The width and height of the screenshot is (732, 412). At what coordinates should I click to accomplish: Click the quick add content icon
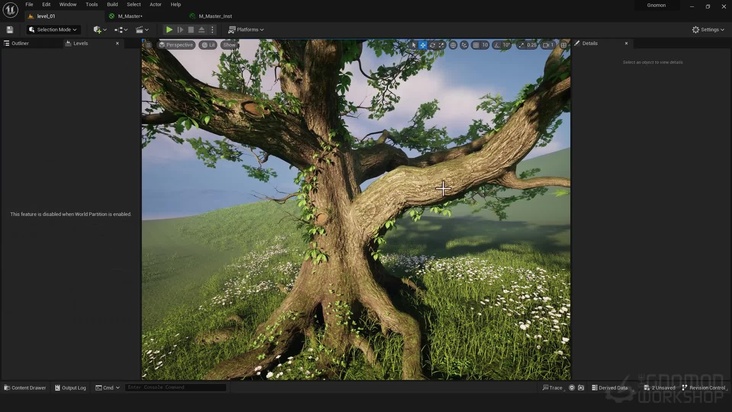point(99,30)
